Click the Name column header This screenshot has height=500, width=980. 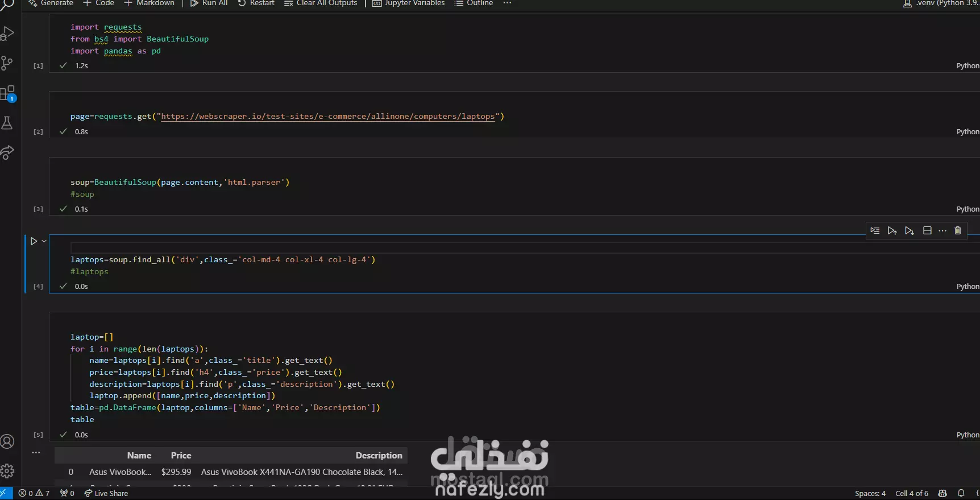(139, 456)
